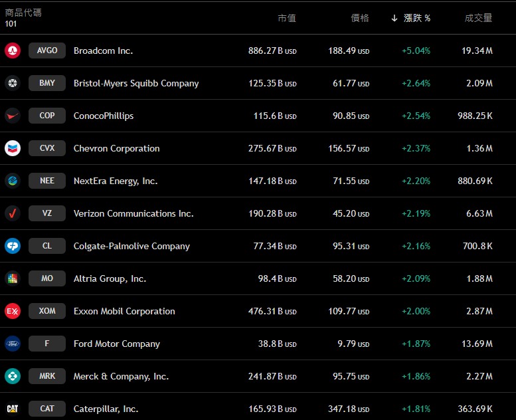Open the Caterpillar, Inc. stock link
Screen dimensions: 516x420
(106, 409)
